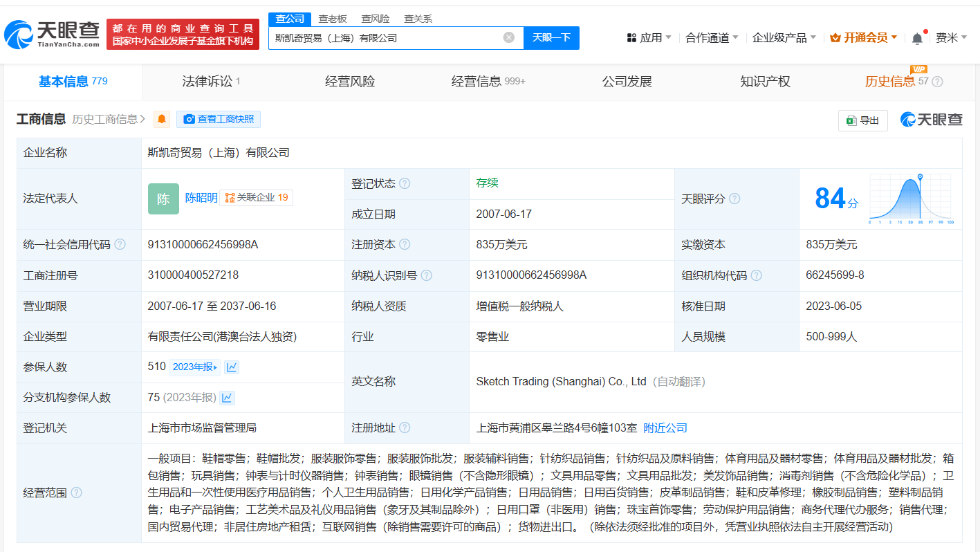This screenshot has width=980, height=552.
Task: Click the 导出 export button
Action: pos(863,120)
